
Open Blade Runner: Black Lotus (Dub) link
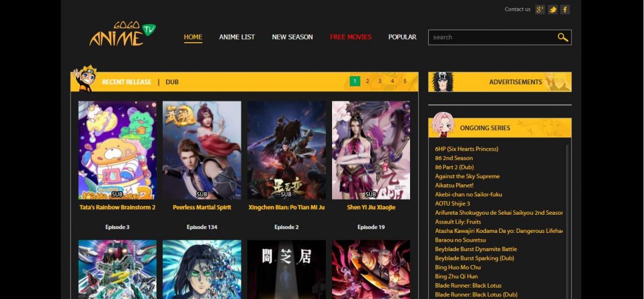point(476,295)
